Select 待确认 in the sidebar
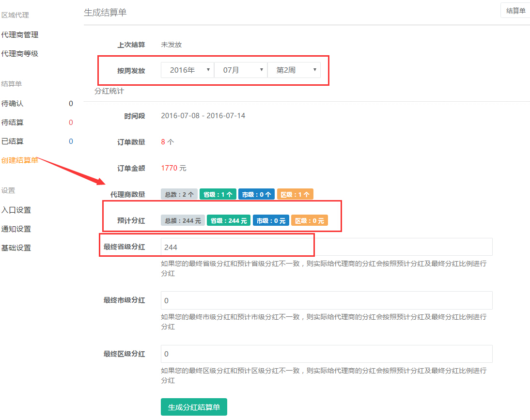530x420 pixels. pyautogui.click(x=13, y=103)
